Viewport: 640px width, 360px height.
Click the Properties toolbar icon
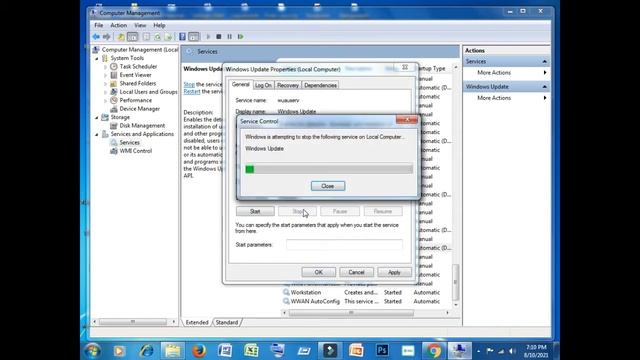coord(146,37)
